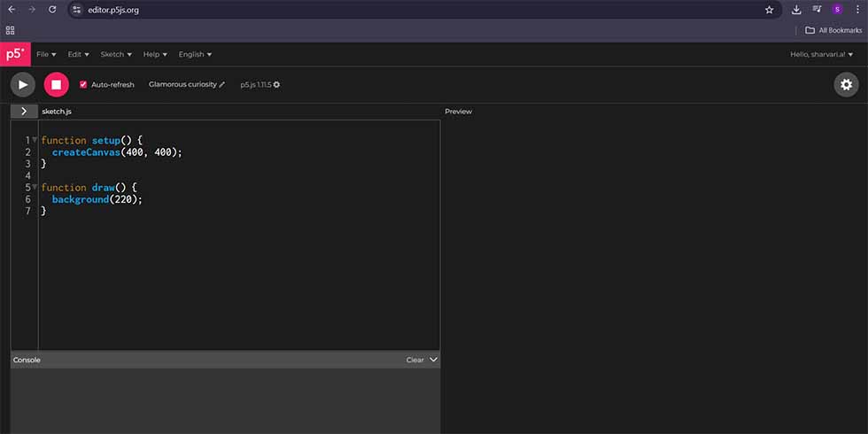Image resolution: width=868 pixels, height=434 pixels.
Task: Go forward in browser
Action: point(32,10)
